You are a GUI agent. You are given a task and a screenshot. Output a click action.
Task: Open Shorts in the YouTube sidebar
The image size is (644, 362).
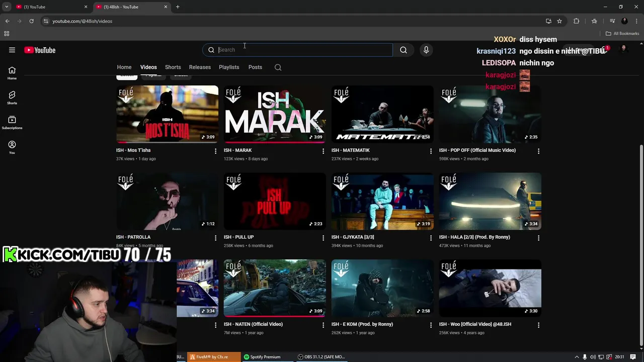12,98
